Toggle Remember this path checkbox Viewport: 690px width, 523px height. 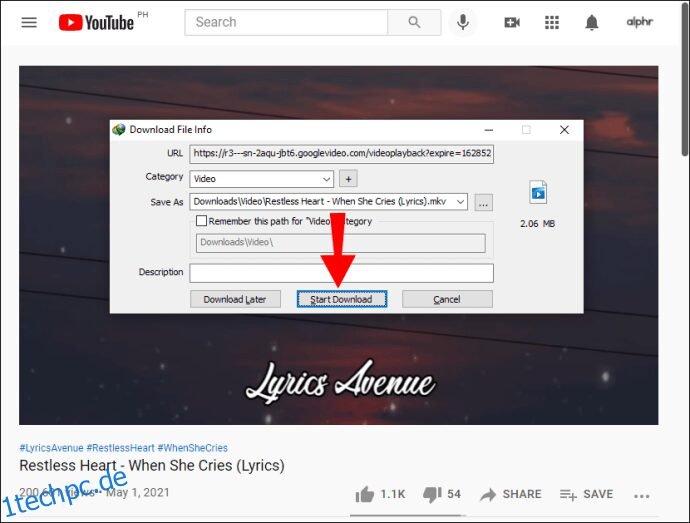point(201,221)
